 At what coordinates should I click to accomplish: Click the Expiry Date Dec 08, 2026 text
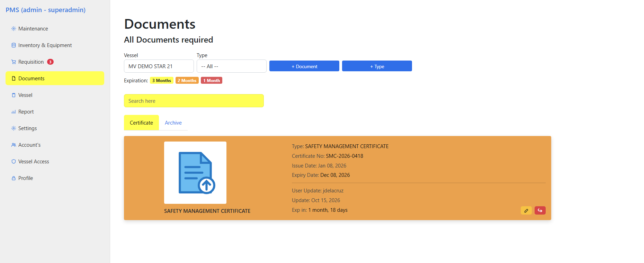click(321, 175)
